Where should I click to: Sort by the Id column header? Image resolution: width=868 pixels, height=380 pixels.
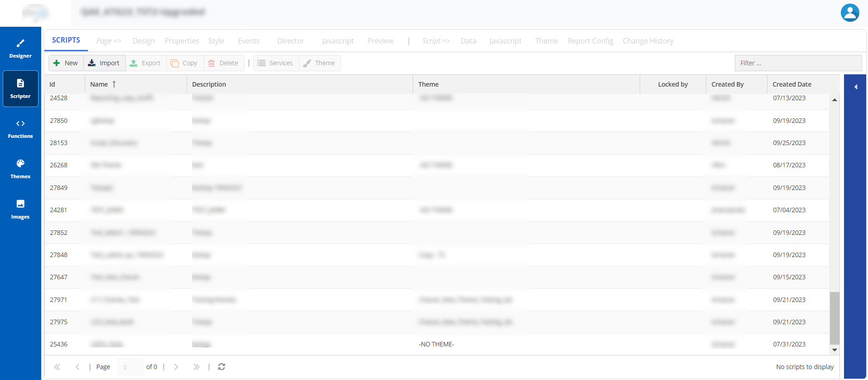pyautogui.click(x=64, y=84)
